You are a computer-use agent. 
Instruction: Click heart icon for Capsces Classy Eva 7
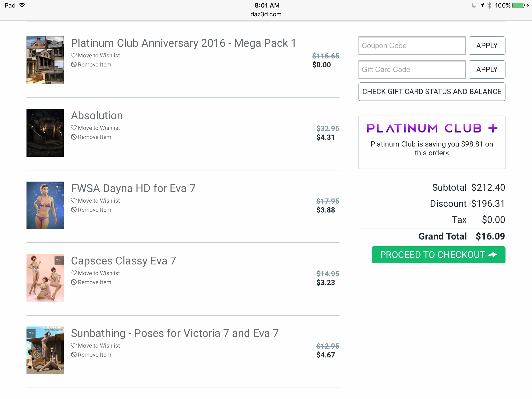pyautogui.click(x=74, y=273)
